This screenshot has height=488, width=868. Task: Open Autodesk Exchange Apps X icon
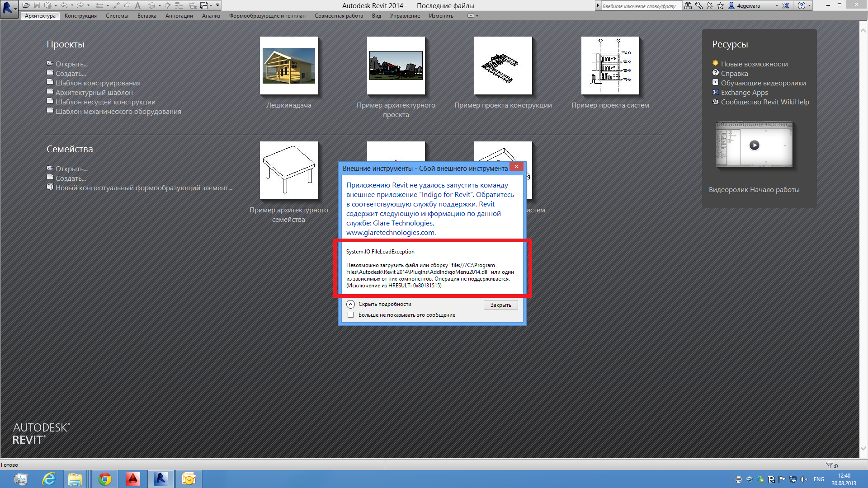[786, 5]
